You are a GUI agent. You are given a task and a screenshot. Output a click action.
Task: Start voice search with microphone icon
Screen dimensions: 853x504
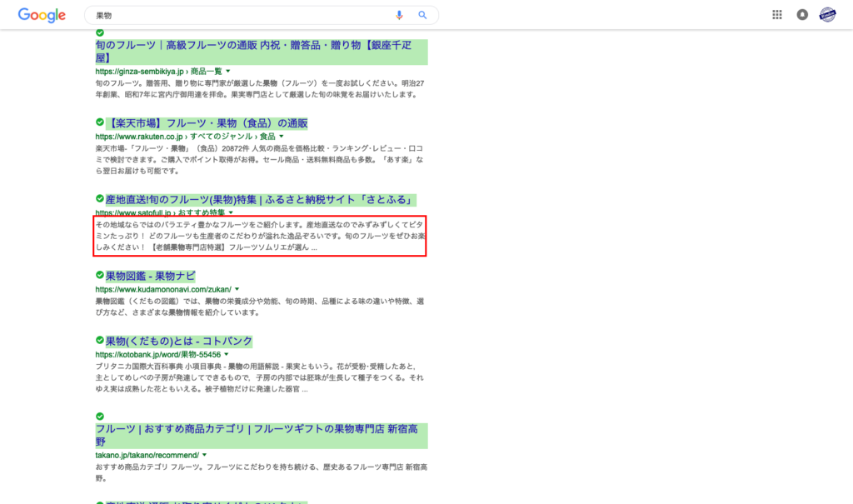(x=399, y=15)
